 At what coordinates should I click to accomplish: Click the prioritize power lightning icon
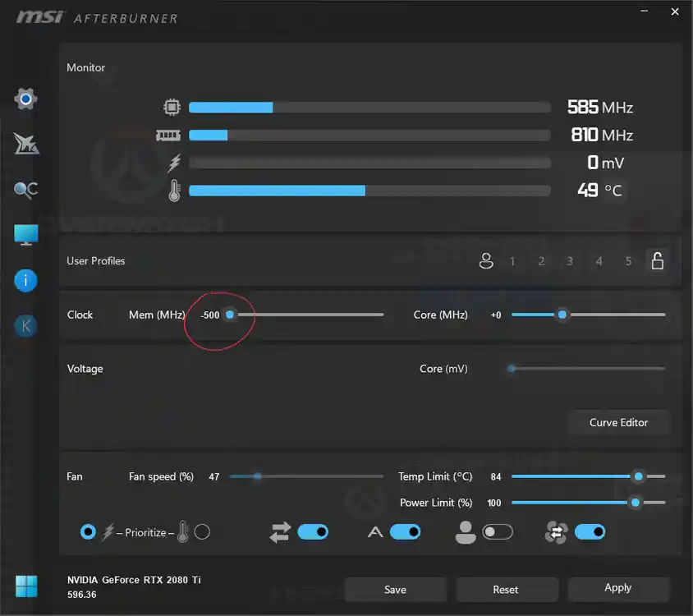click(108, 532)
